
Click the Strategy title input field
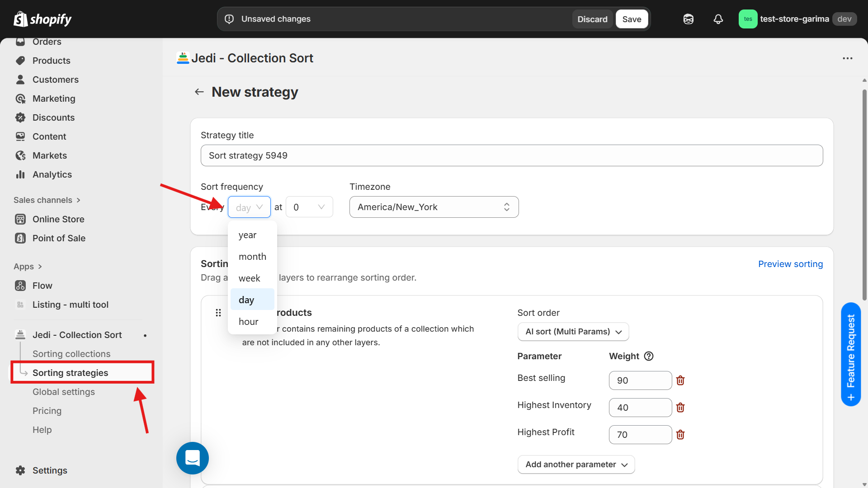(511, 155)
